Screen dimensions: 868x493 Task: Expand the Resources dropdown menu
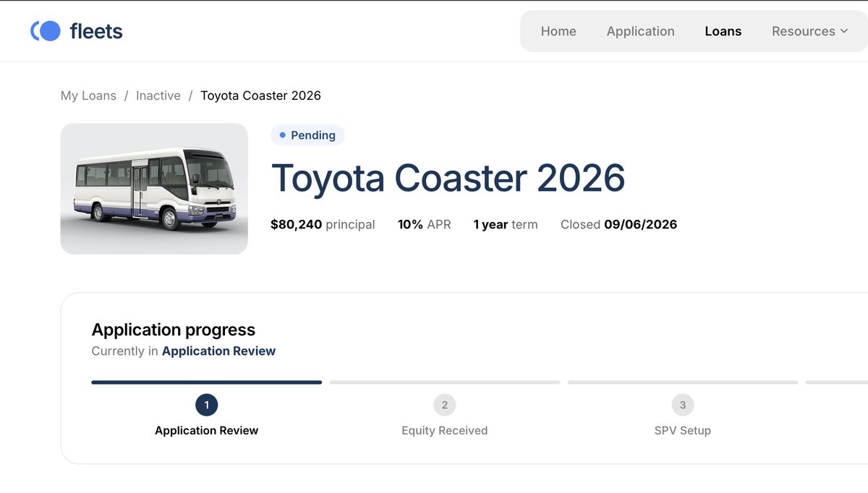click(809, 31)
